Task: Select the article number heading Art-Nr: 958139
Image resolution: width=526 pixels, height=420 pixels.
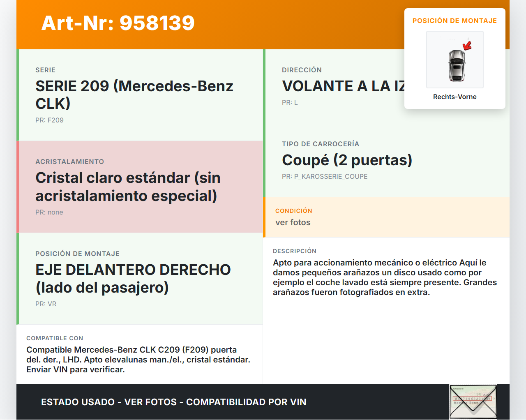Action: pos(118,23)
